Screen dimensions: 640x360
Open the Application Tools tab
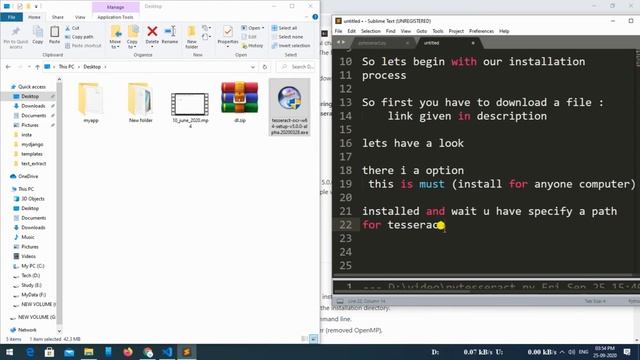[x=115, y=17]
